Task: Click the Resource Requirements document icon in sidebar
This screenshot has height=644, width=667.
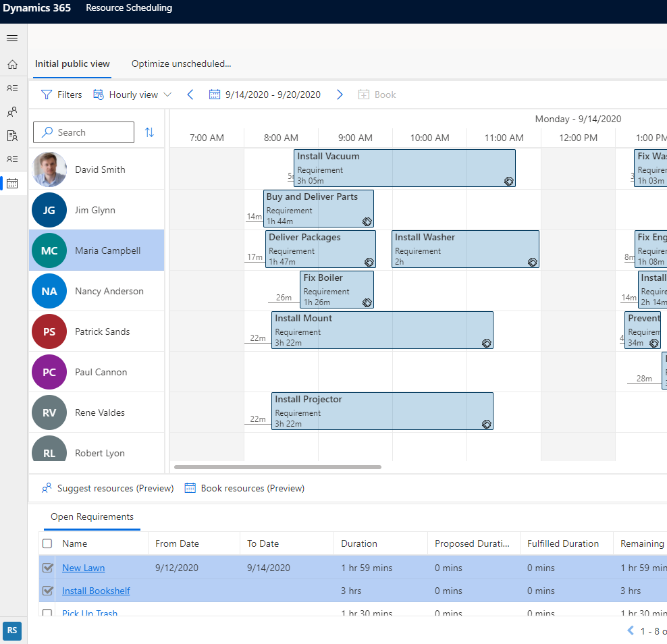Action: click(12, 135)
